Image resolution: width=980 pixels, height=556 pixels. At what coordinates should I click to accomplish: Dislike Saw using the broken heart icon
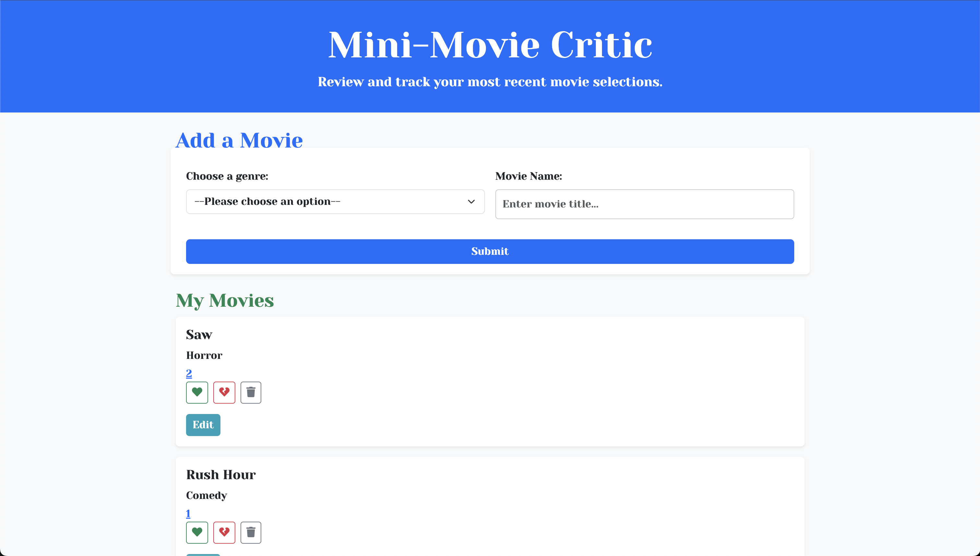pyautogui.click(x=224, y=392)
